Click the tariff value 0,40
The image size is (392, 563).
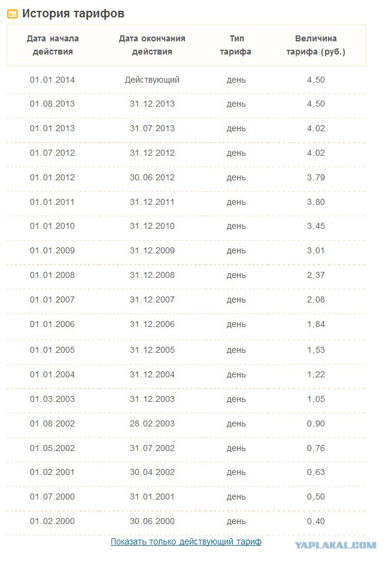pos(315,521)
